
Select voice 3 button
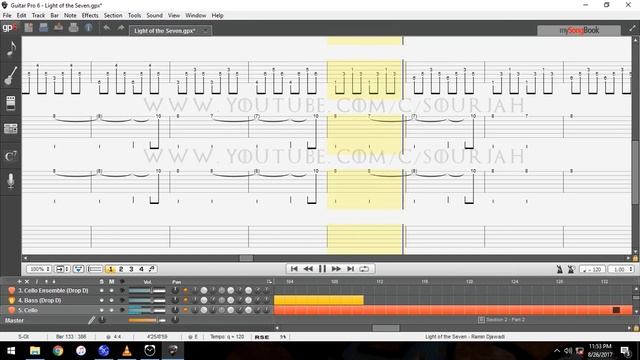(x=131, y=269)
